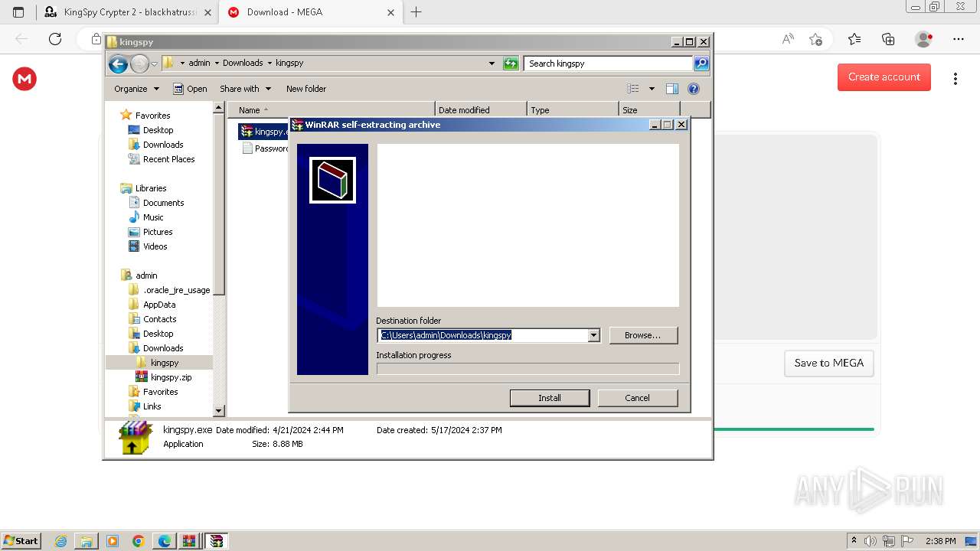Open the view options dropdown arrow
The image size is (980, 551).
[652, 89]
